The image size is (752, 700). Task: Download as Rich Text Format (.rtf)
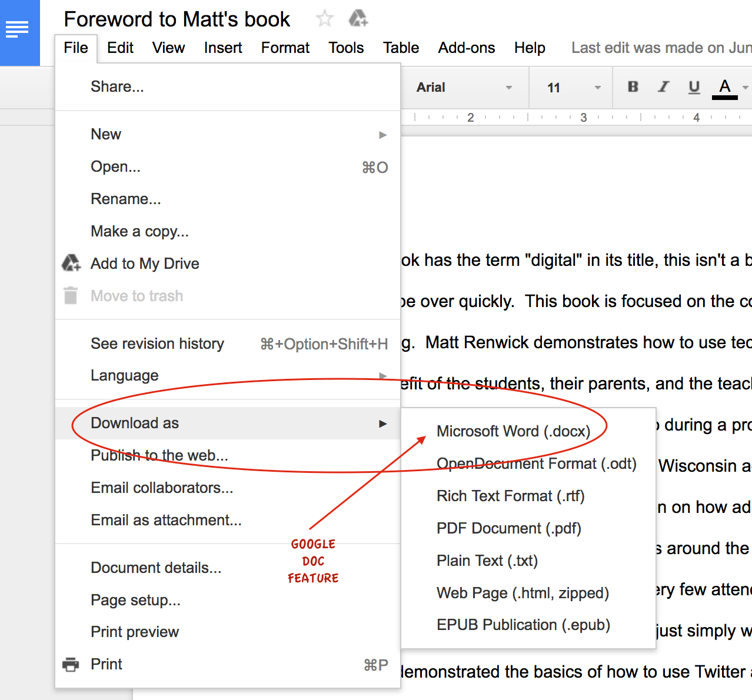point(528,496)
